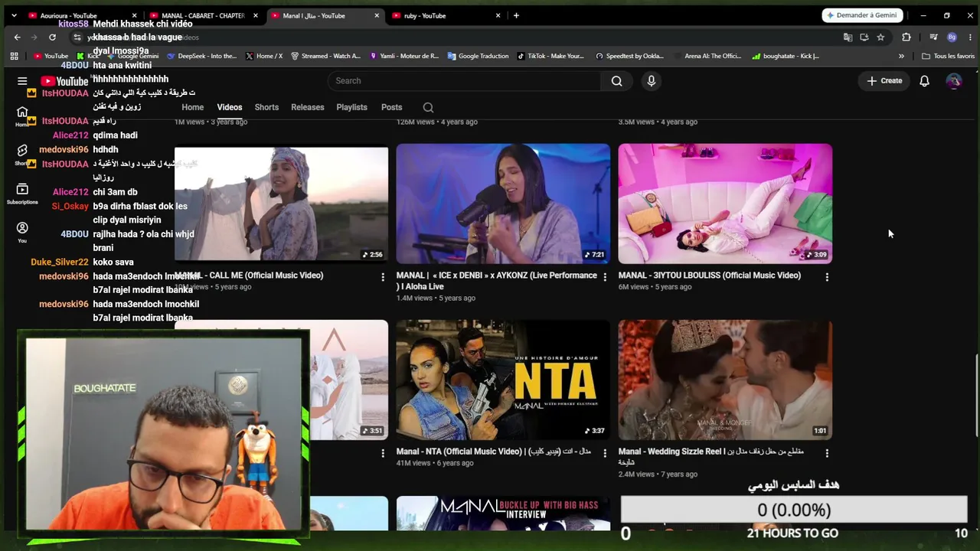This screenshot has height=551, width=980.
Task: Click the YouTube search input field
Action: pos(465,81)
